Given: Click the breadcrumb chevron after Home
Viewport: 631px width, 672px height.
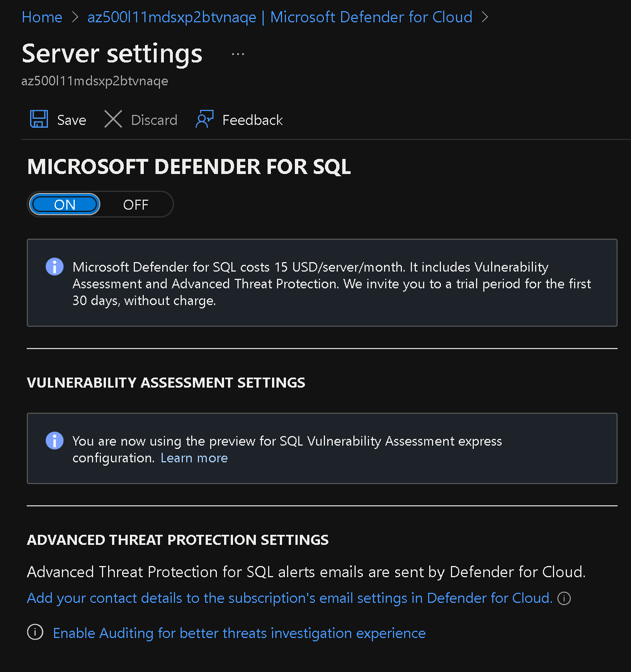Looking at the screenshot, I should click(x=75, y=17).
